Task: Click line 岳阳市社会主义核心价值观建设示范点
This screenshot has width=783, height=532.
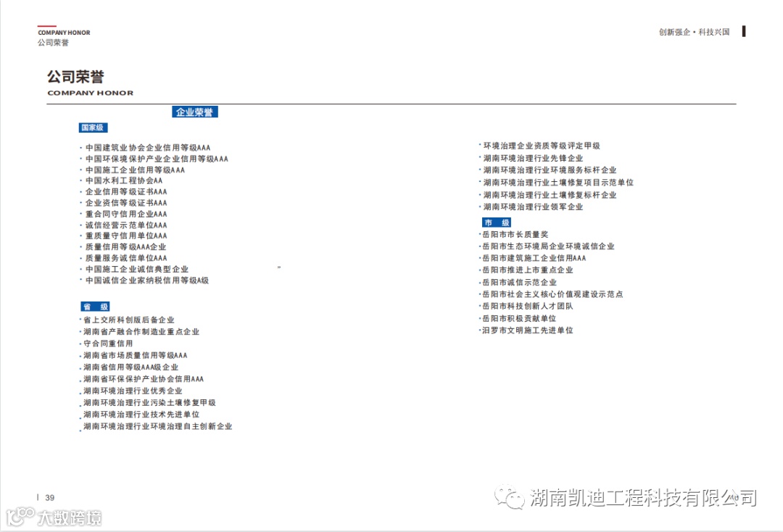Action: pos(552,294)
